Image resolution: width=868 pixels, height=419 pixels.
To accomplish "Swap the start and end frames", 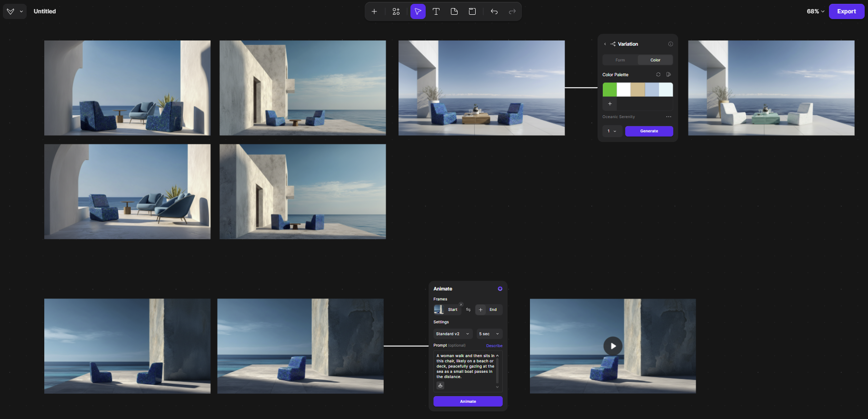I will pyautogui.click(x=468, y=310).
